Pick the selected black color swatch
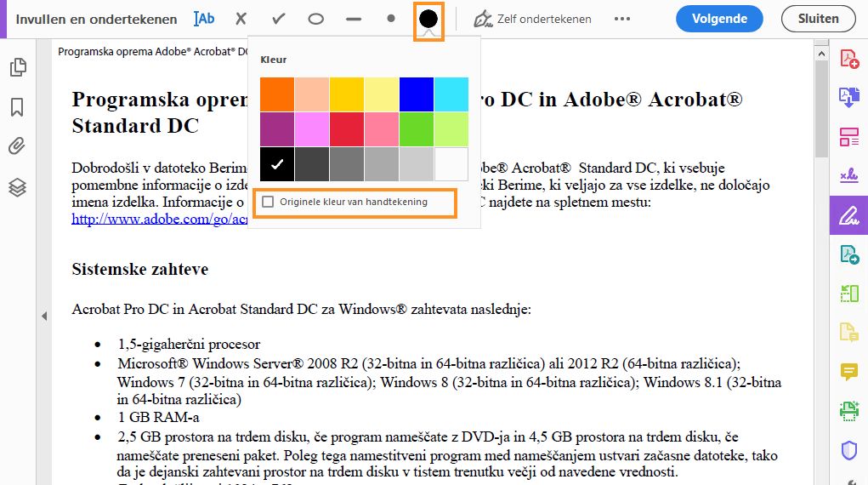868x485 pixels. pos(277,164)
